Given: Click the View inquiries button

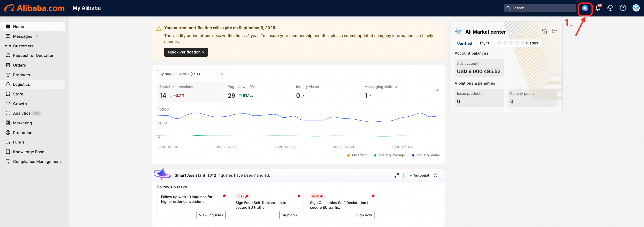Looking at the screenshot, I should tap(211, 215).
